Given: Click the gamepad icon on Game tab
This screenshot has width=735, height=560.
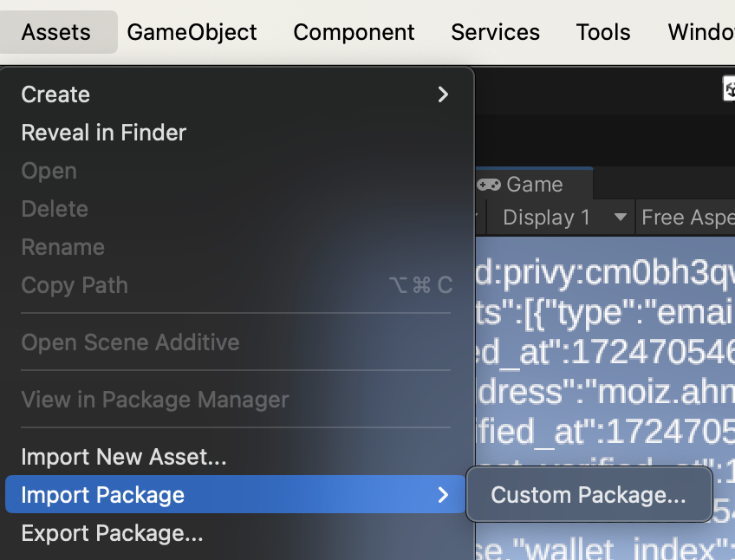Looking at the screenshot, I should click(x=489, y=185).
